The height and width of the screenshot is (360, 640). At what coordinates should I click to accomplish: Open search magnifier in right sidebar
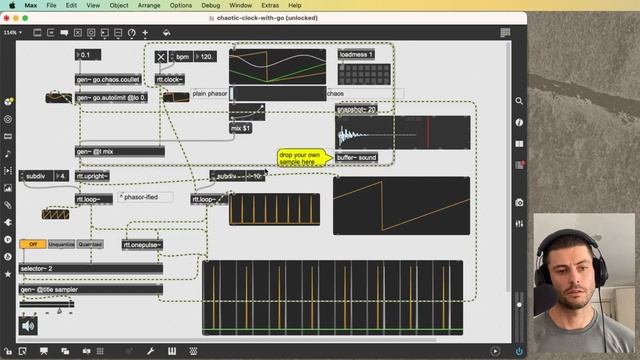(519, 101)
